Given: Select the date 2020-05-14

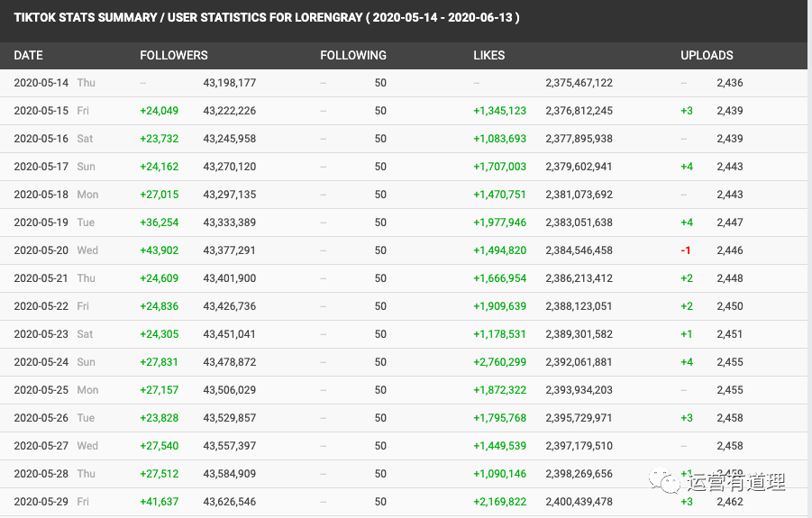Looking at the screenshot, I should point(41,83).
